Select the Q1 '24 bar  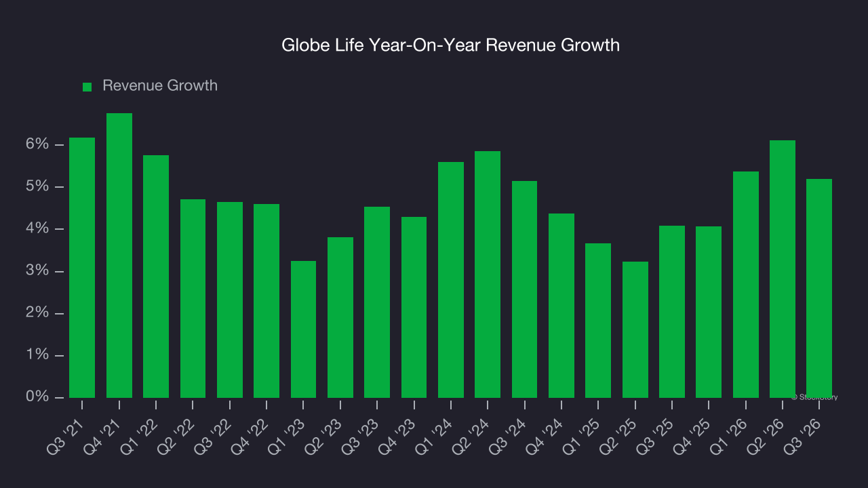pos(451,280)
